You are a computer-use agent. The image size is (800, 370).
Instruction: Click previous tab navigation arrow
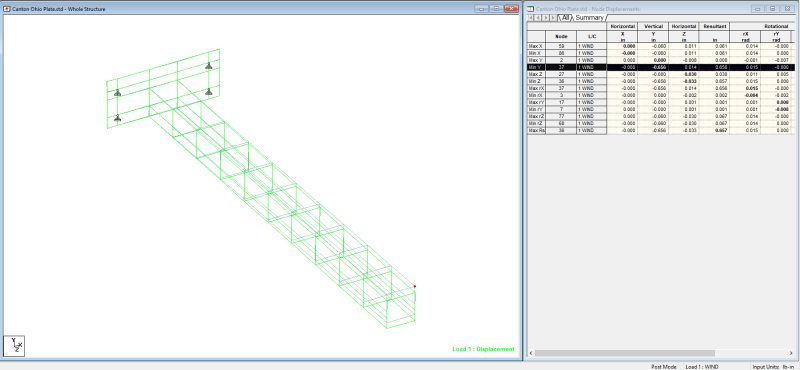(x=538, y=18)
